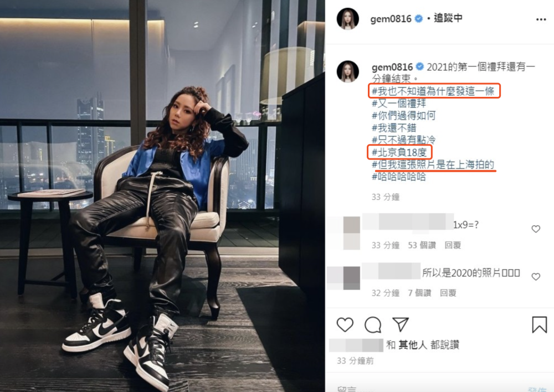Share the post using the paper-plane icon
The image size is (554, 392).
[x=401, y=325]
